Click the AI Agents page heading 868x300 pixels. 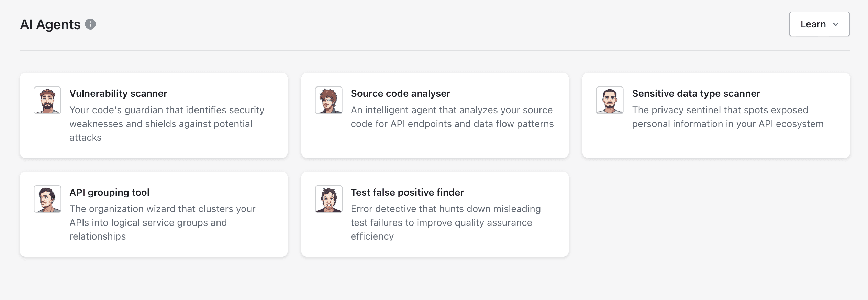[x=50, y=24]
